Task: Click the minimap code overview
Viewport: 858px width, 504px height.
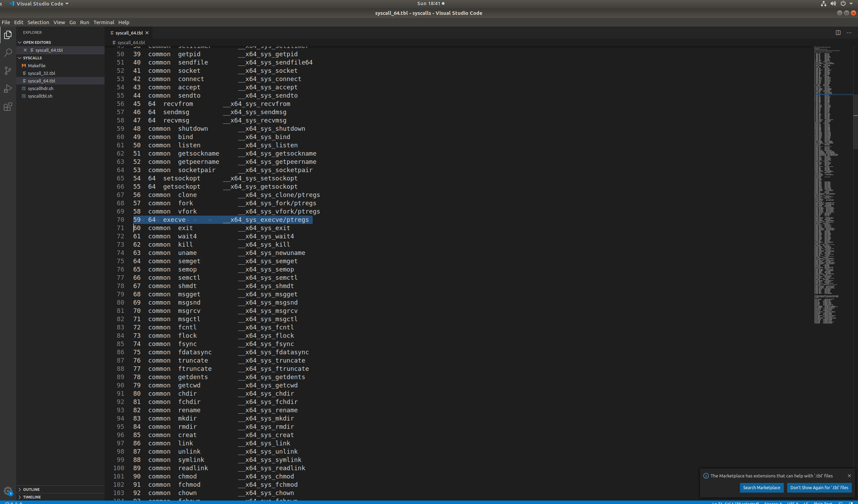Action: coord(827,186)
